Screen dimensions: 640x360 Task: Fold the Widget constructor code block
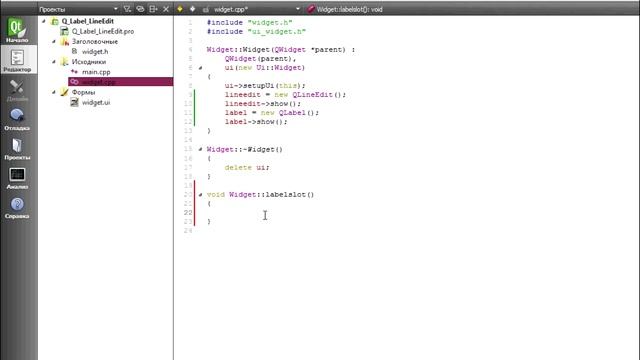point(200,68)
